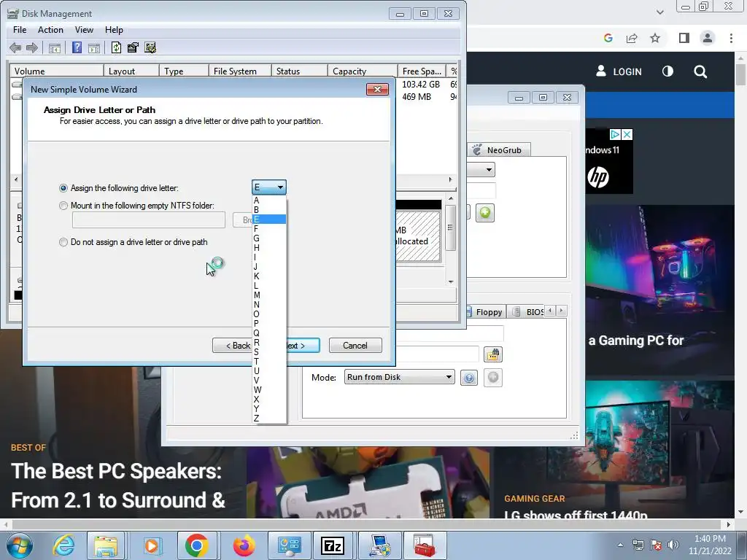Open the Properties toolbar icon
747x560 pixels.
(133, 47)
